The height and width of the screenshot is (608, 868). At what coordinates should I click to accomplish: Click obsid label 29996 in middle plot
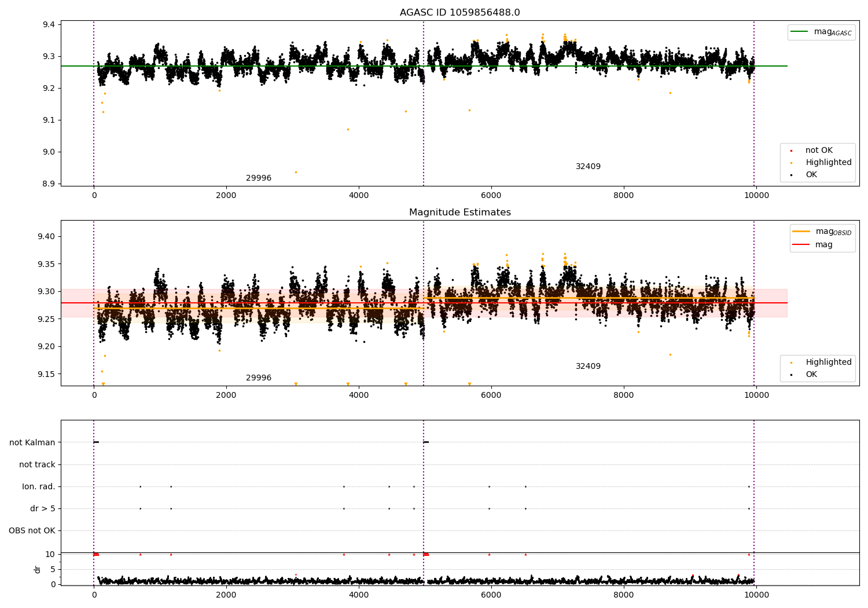[259, 378]
